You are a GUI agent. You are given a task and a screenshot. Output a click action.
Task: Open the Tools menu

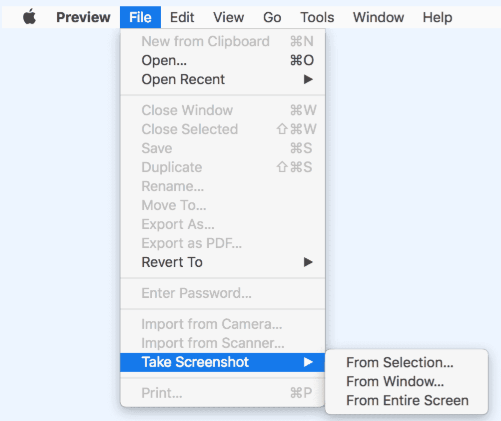[317, 17]
